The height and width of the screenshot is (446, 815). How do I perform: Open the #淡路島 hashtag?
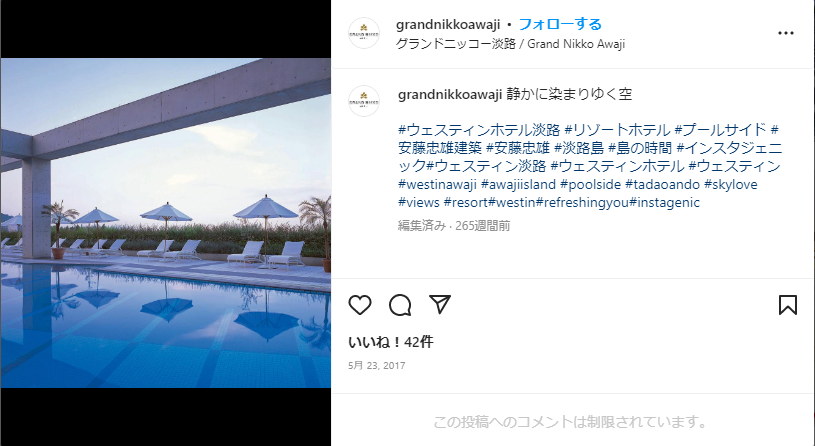pyautogui.click(x=579, y=148)
